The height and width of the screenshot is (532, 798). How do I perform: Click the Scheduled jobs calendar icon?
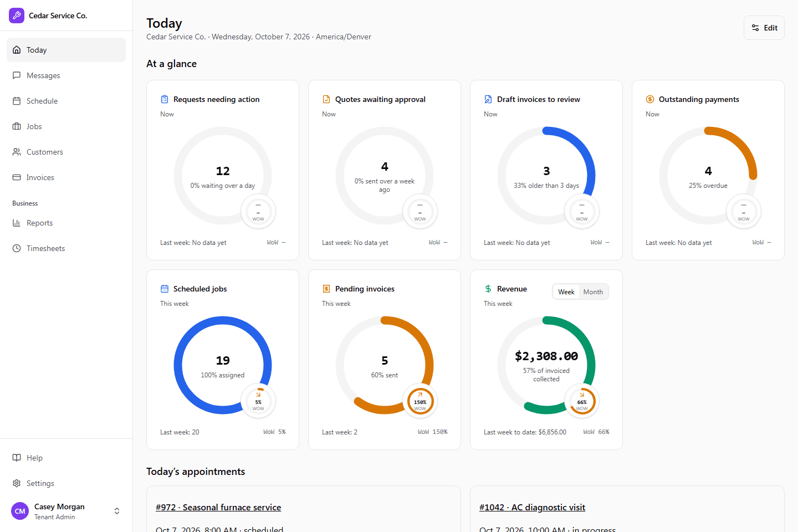pyautogui.click(x=165, y=289)
